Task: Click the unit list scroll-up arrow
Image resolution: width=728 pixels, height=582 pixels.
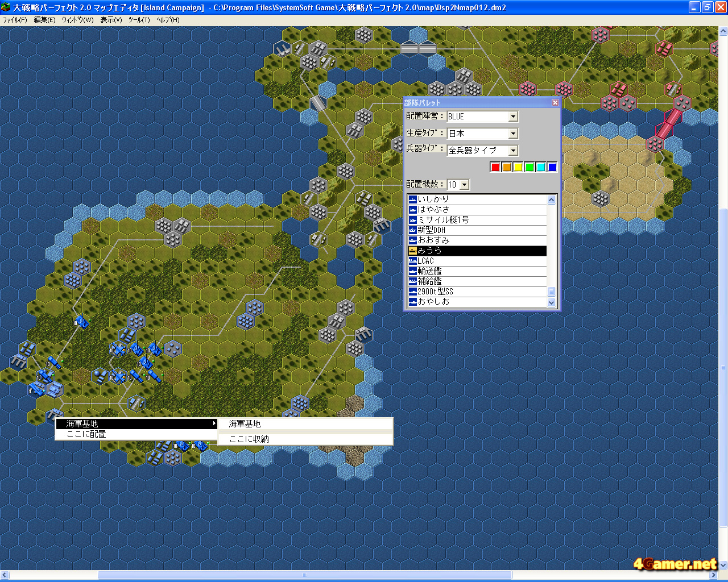Action: tap(551, 199)
